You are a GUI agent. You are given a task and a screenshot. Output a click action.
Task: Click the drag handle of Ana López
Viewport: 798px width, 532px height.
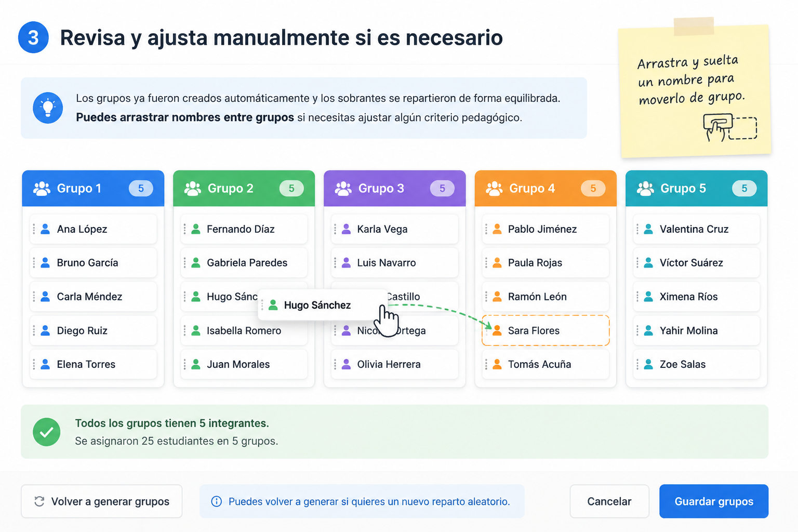point(34,229)
